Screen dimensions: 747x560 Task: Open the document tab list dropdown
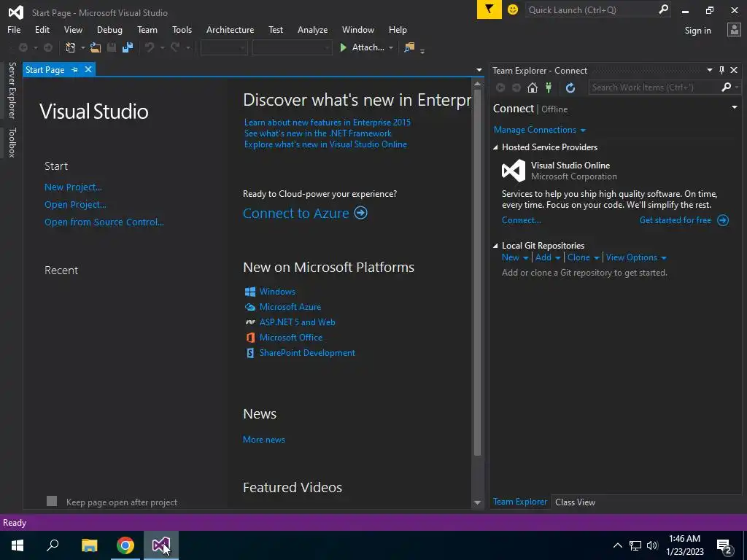click(x=479, y=70)
